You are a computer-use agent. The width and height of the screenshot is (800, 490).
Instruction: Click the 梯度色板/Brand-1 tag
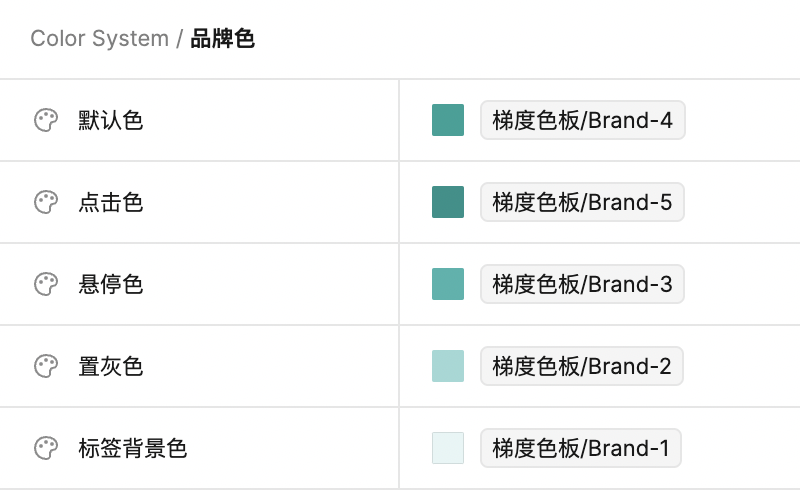click(581, 448)
